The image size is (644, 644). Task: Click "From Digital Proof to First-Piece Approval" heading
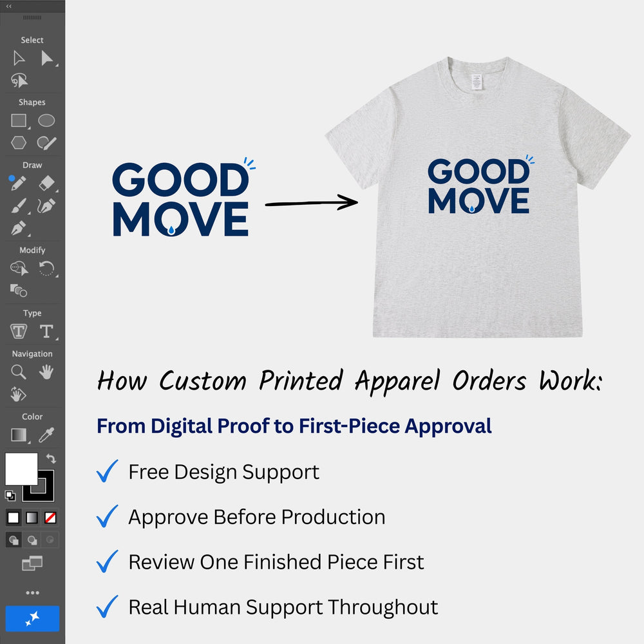point(294,426)
